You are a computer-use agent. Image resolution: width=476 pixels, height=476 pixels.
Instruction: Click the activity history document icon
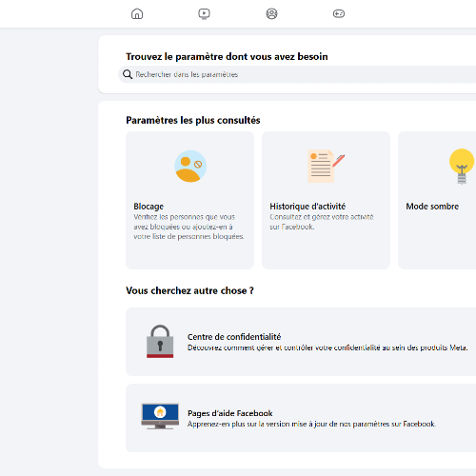click(x=326, y=166)
